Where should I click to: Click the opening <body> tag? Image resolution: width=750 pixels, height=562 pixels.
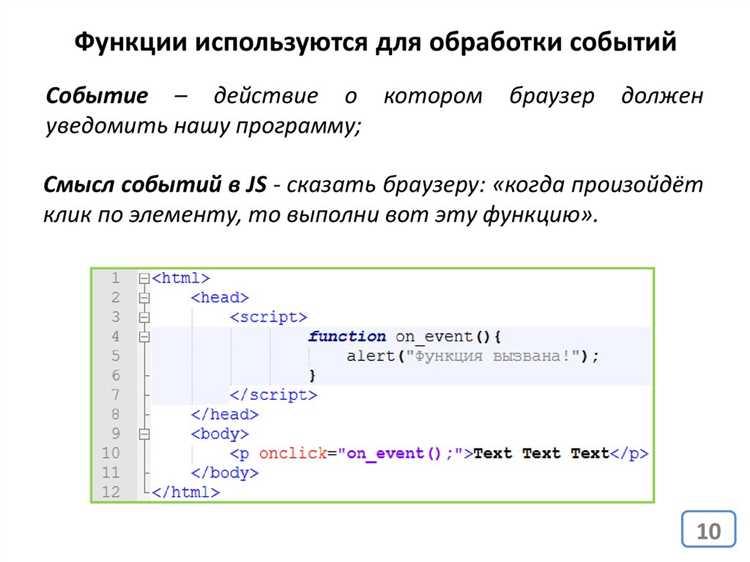[220, 434]
